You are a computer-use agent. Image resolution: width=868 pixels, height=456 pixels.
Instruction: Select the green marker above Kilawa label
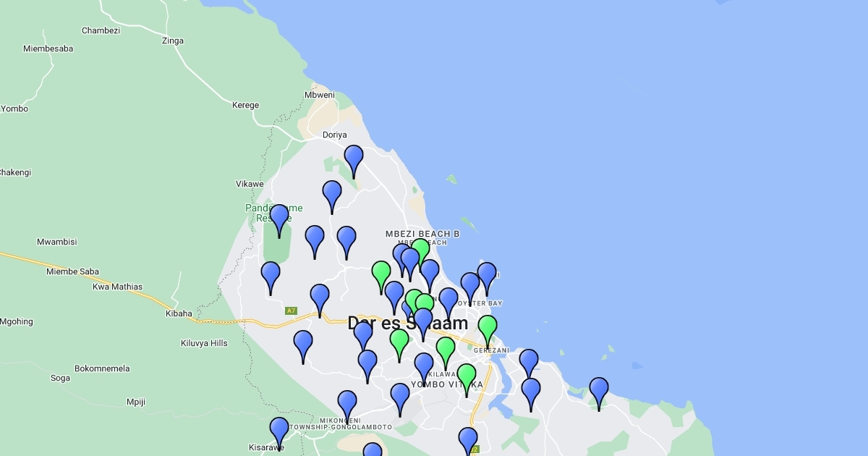pos(446,351)
